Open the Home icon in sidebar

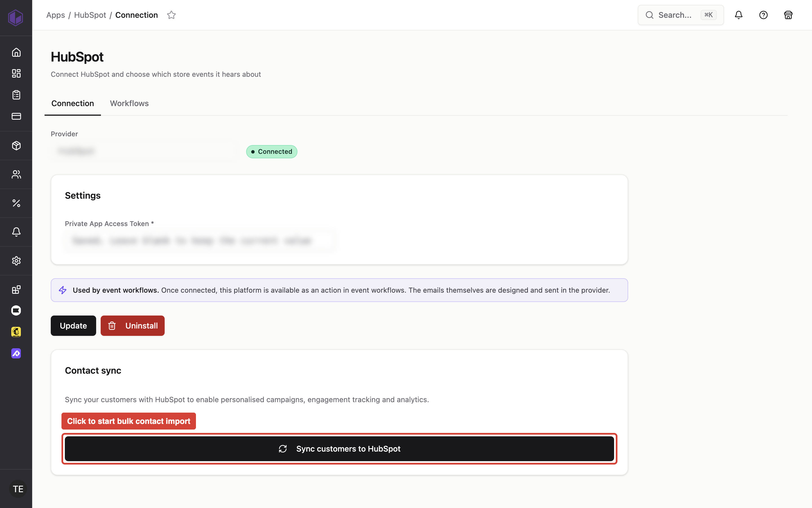coord(16,52)
